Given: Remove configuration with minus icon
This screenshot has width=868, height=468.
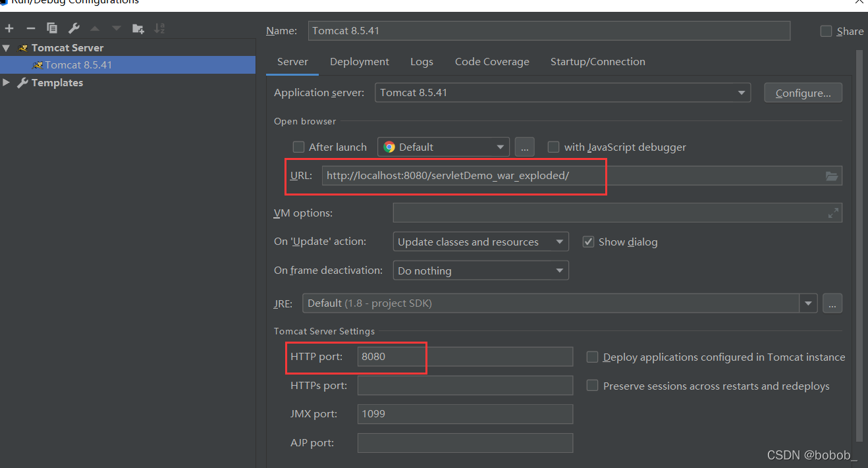Looking at the screenshot, I should coord(30,28).
